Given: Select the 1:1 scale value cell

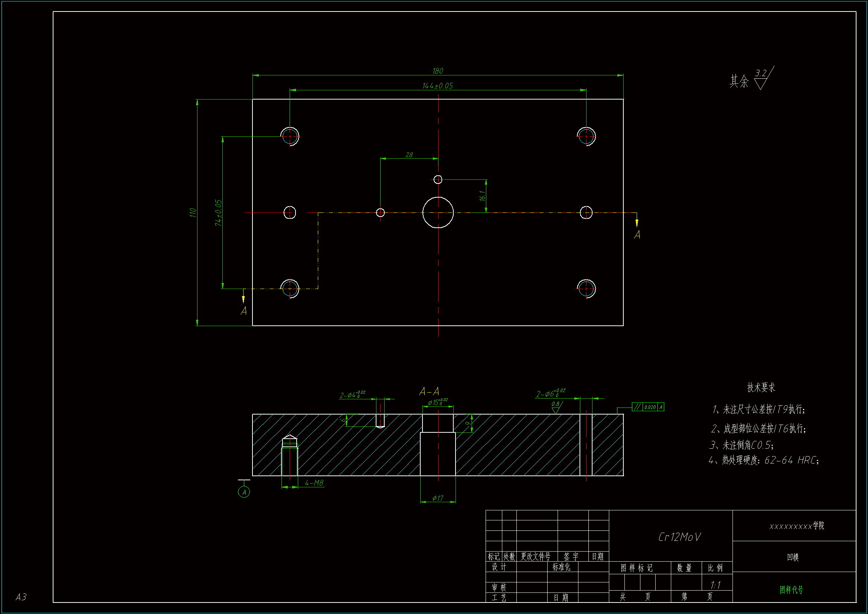Looking at the screenshot, I should pyautogui.click(x=716, y=585).
